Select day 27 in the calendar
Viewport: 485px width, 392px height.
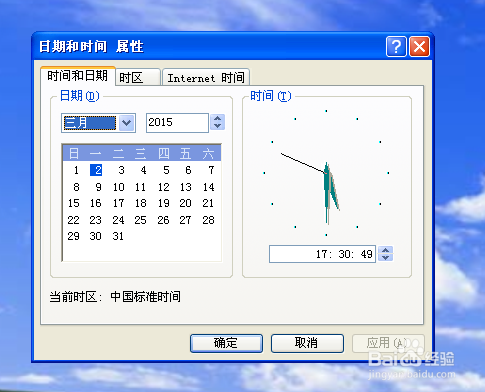click(x=185, y=220)
